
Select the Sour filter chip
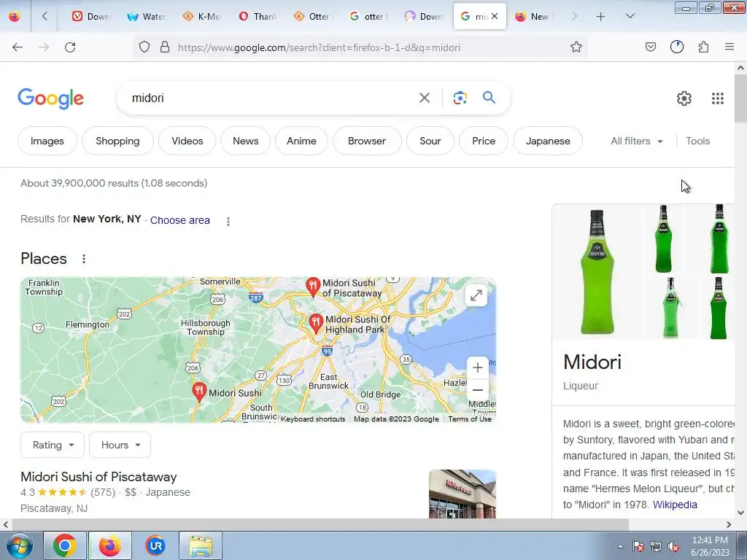430,141
